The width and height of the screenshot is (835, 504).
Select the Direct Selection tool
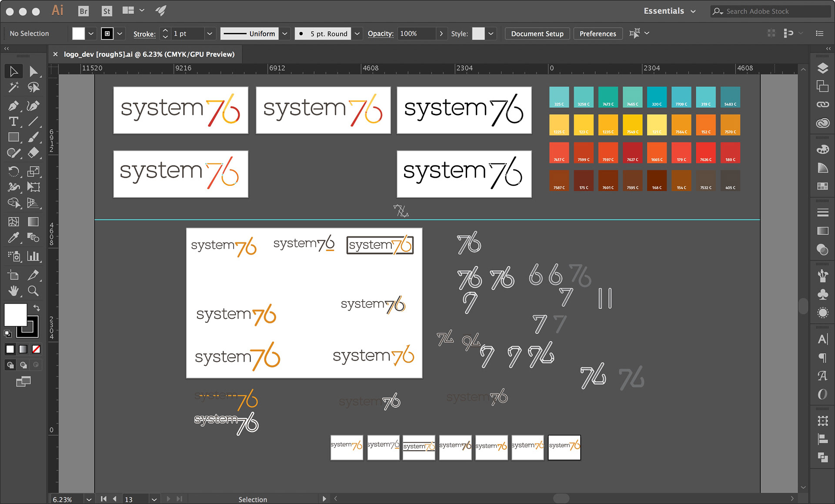[x=33, y=71]
